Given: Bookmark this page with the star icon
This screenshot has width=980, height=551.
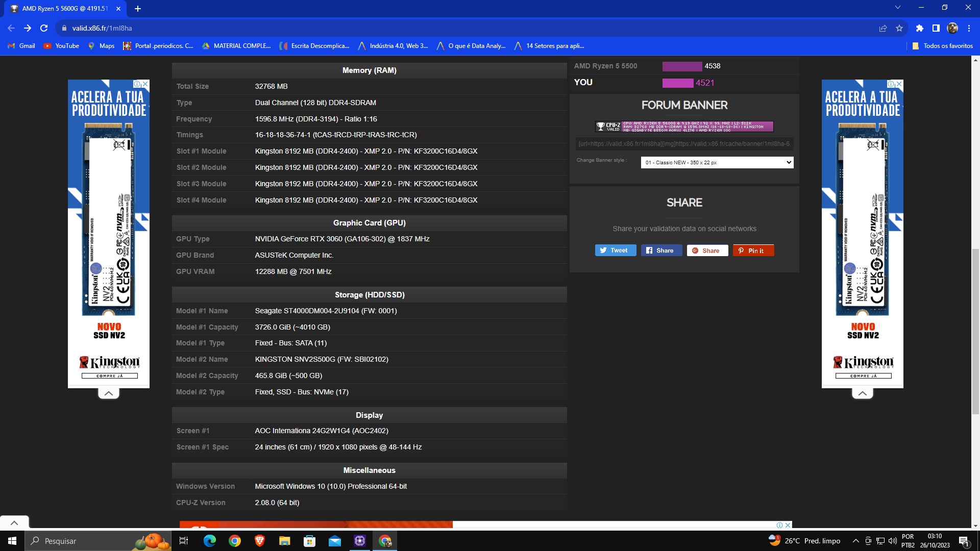Looking at the screenshot, I should [x=899, y=28].
